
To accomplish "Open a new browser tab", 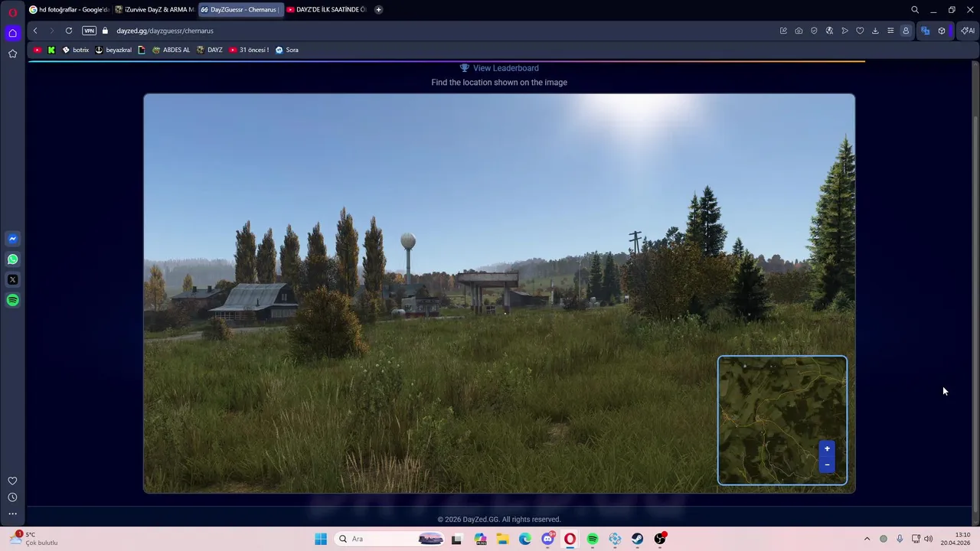I will point(378,9).
